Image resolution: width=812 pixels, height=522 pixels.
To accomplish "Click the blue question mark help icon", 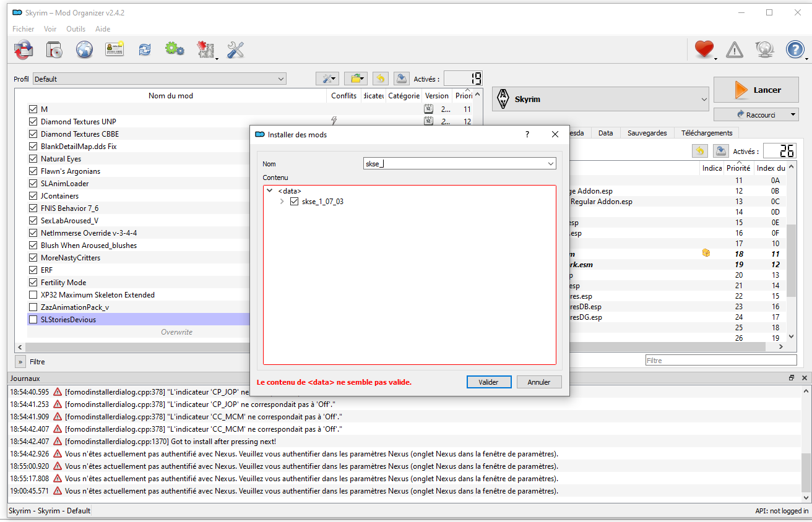I will pos(795,49).
